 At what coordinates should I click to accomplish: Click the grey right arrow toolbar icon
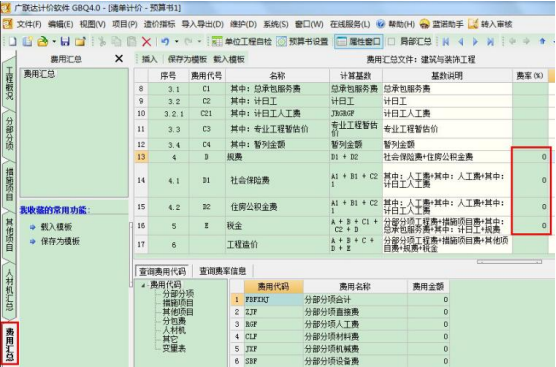point(527,41)
